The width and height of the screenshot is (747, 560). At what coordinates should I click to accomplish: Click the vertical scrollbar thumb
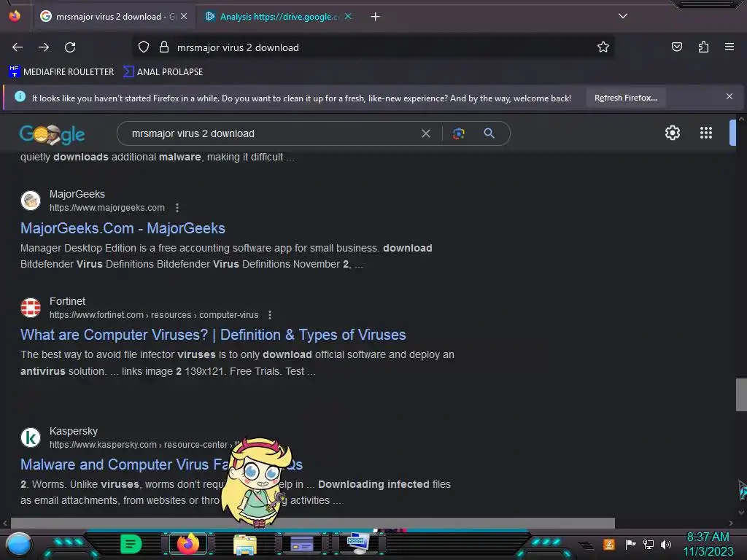[741, 394]
